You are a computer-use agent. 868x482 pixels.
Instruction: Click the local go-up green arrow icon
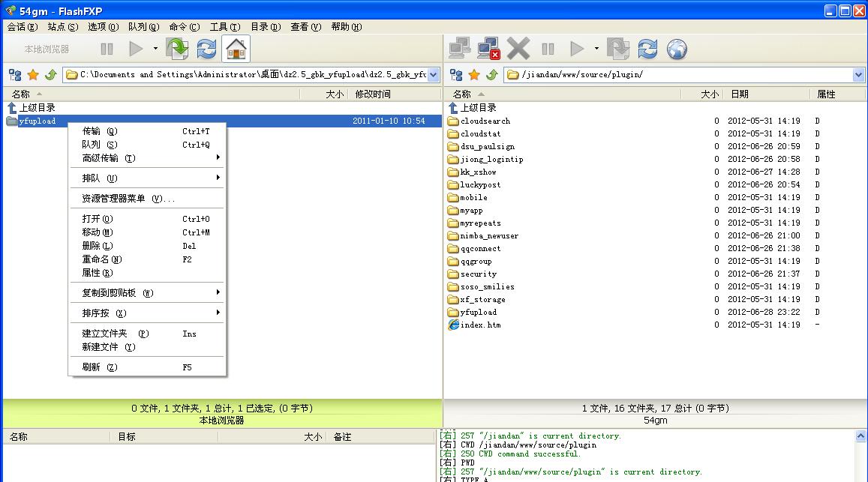pyautogui.click(x=51, y=75)
